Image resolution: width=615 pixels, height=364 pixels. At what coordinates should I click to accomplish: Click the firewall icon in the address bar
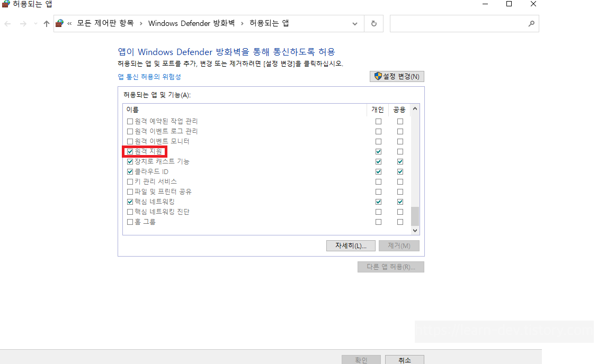coord(60,23)
